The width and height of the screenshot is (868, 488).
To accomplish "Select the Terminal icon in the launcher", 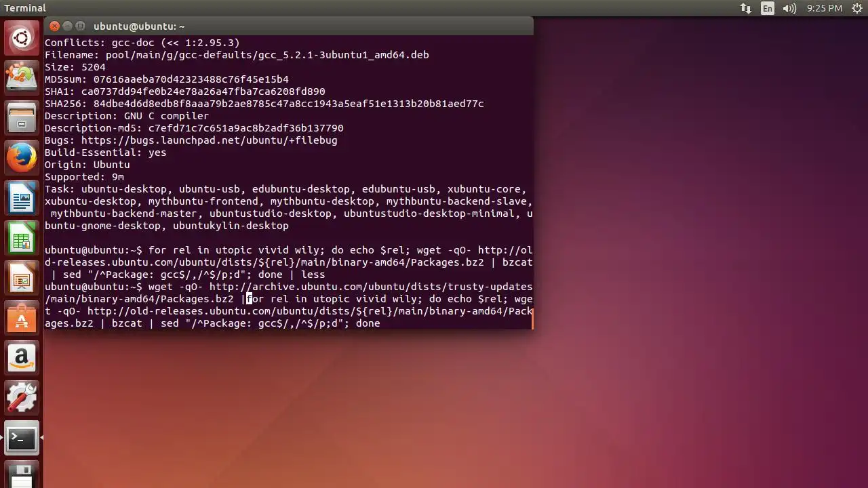I will (x=22, y=439).
